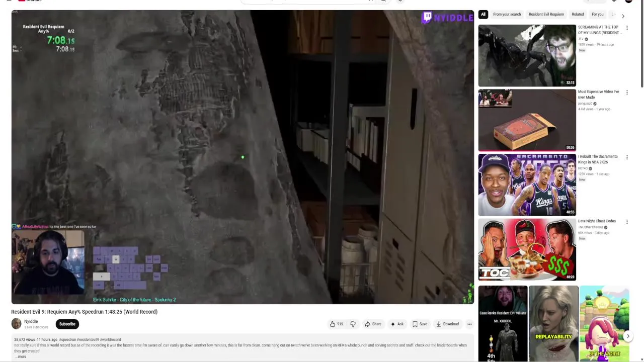Open the Most Expensive Video I've Ever Made title
Image resolution: width=644 pixels, height=362 pixels.
coord(598,95)
